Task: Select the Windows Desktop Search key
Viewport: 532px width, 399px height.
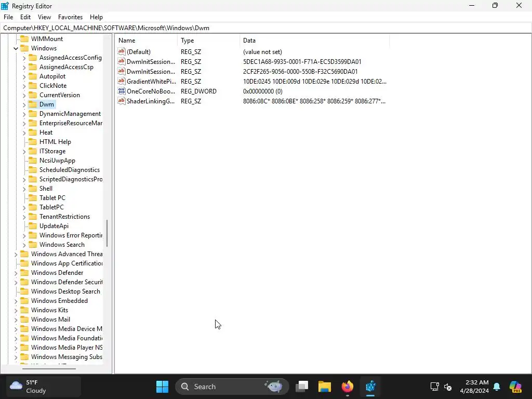Action: pyautogui.click(x=65, y=291)
